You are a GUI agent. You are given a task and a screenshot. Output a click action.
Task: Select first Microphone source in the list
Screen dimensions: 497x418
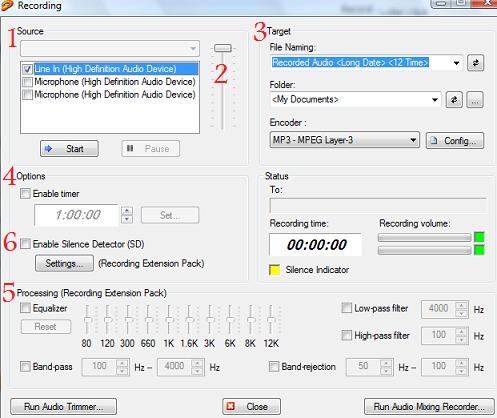click(x=110, y=82)
